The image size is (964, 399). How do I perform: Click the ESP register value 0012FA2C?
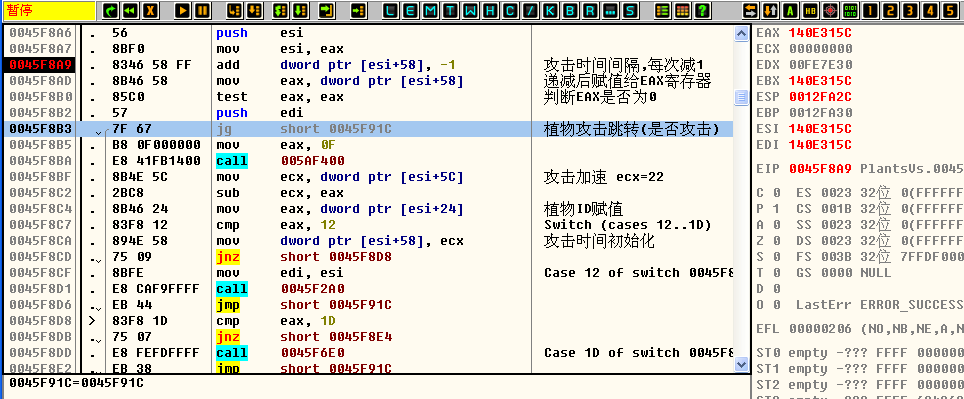pyautogui.click(x=821, y=97)
